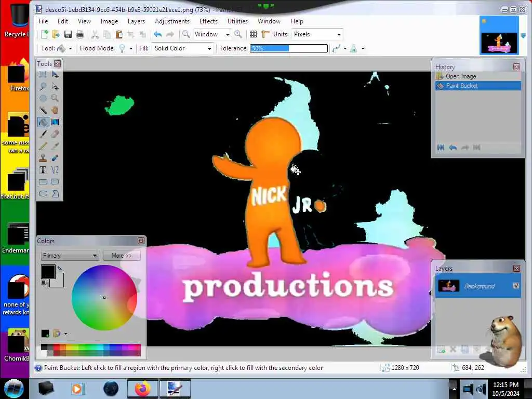Open the Image menu

pyautogui.click(x=109, y=21)
